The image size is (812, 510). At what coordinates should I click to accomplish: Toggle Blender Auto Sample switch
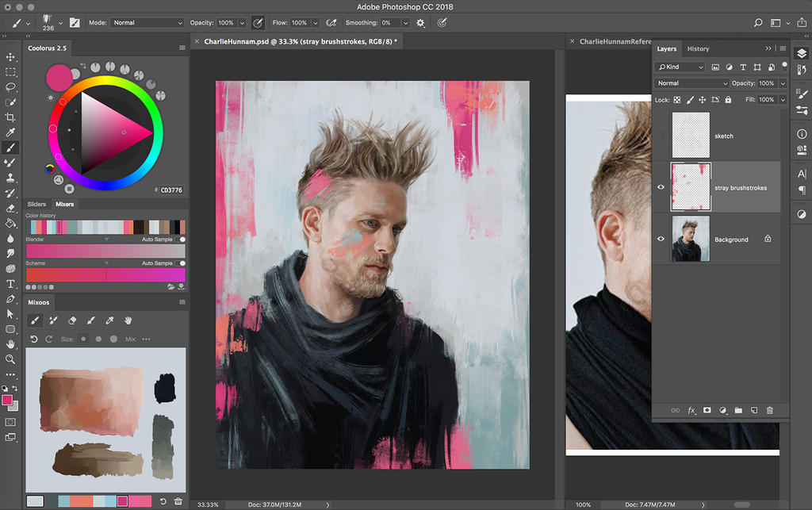[182, 240]
